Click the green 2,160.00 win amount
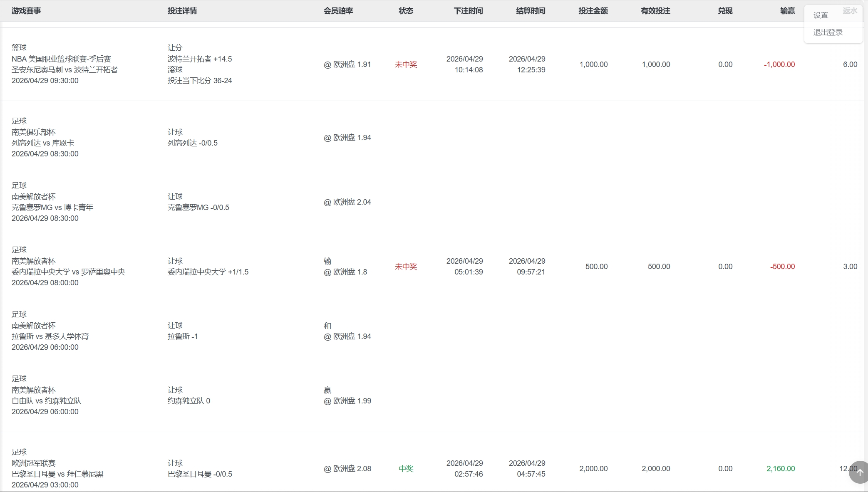The height and width of the screenshot is (492, 868). coord(780,469)
